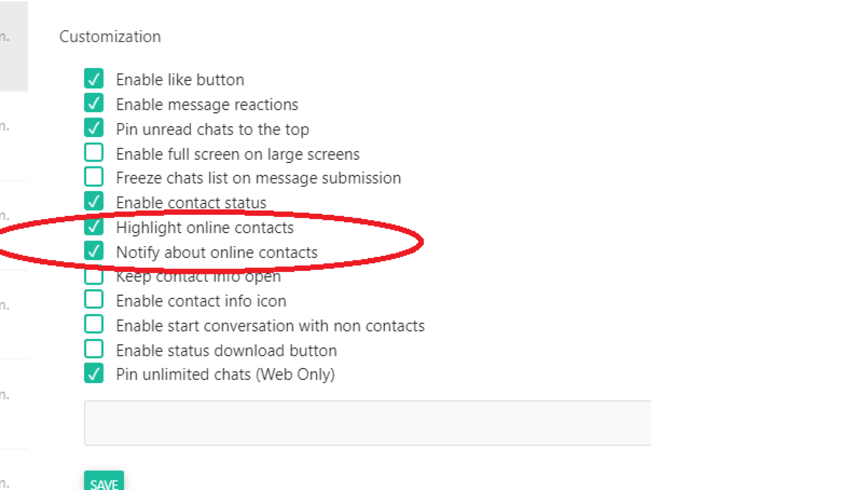The image size is (868, 490).
Task: Click the Customization section heading
Action: tap(110, 36)
